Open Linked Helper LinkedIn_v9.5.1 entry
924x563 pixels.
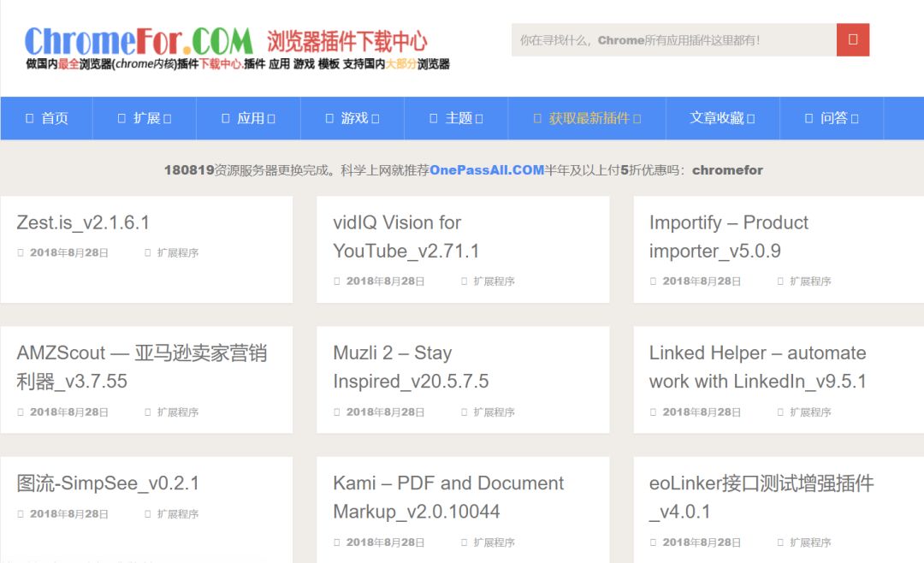[x=757, y=367]
